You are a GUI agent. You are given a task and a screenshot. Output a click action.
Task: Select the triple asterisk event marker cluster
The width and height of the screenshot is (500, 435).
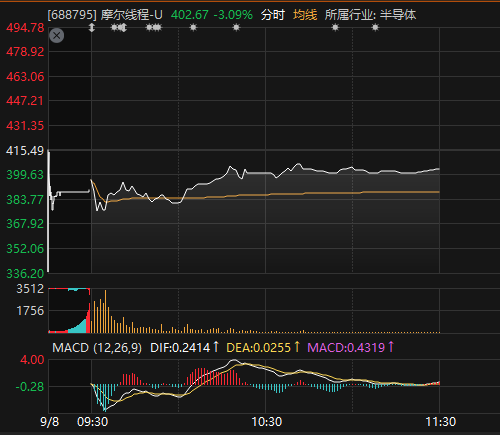click(x=154, y=28)
